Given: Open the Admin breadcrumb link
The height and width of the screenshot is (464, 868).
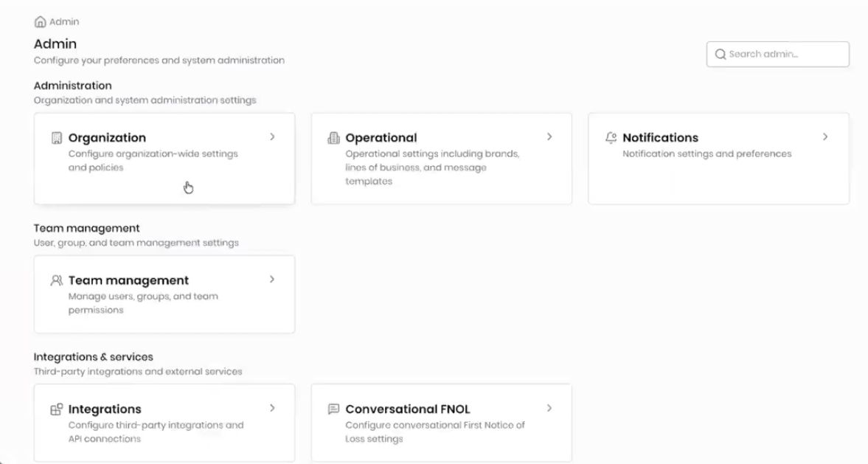Looking at the screenshot, I should tap(64, 23).
